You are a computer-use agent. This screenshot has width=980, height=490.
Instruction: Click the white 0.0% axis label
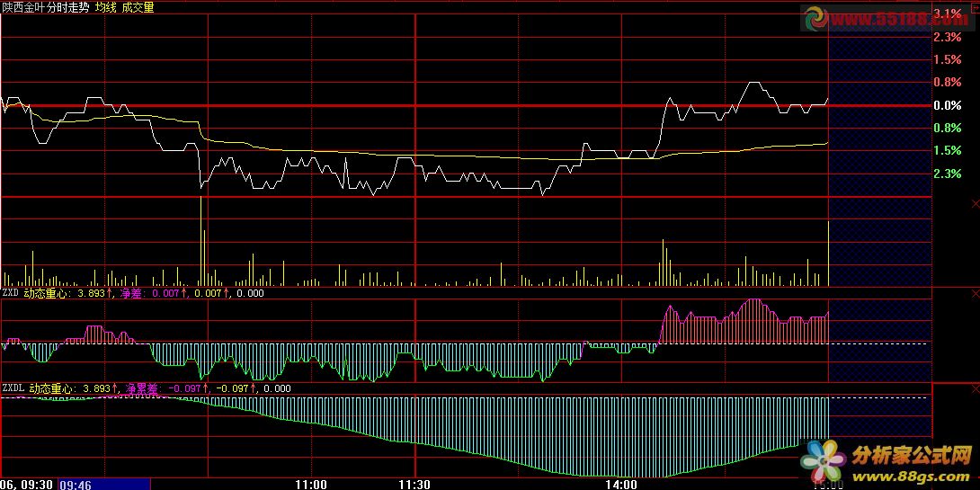[946, 105]
